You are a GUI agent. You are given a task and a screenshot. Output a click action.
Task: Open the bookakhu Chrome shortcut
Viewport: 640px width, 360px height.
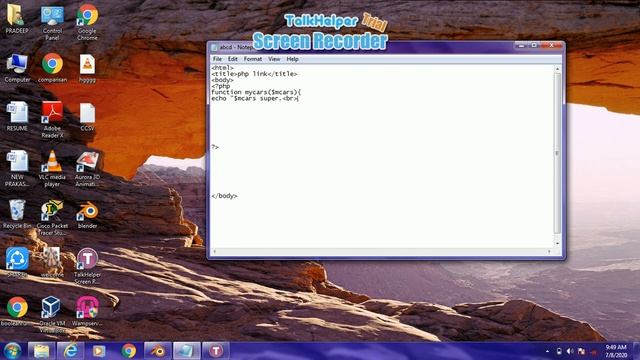pyautogui.click(x=17, y=311)
